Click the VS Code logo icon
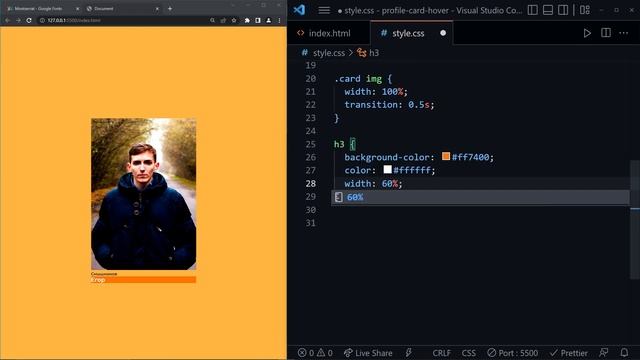The width and height of the screenshot is (640, 360). pyautogui.click(x=299, y=10)
